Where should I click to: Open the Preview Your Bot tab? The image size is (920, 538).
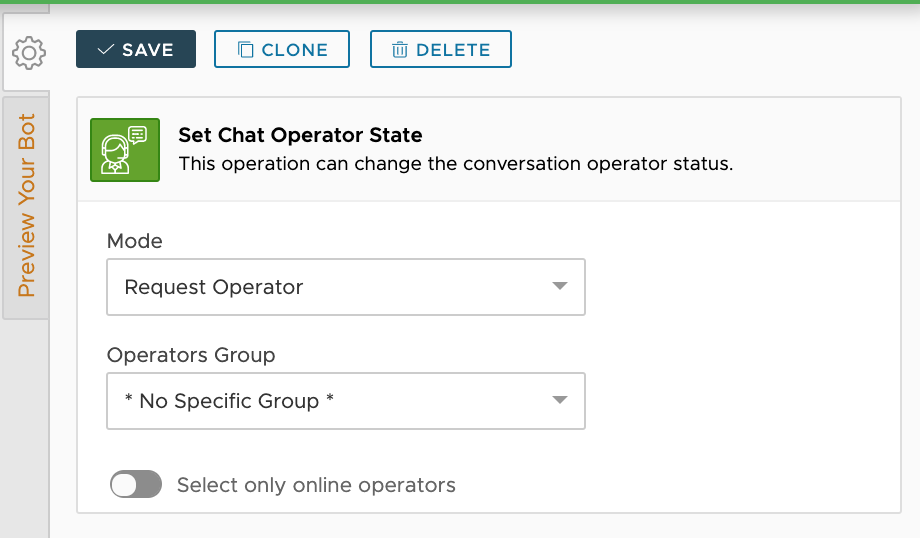[x=26, y=206]
